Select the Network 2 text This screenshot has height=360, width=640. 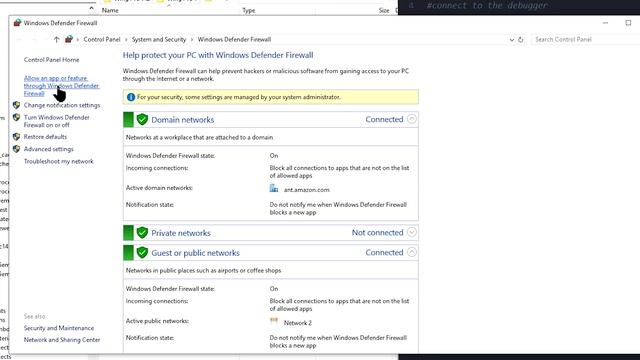point(298,323)
